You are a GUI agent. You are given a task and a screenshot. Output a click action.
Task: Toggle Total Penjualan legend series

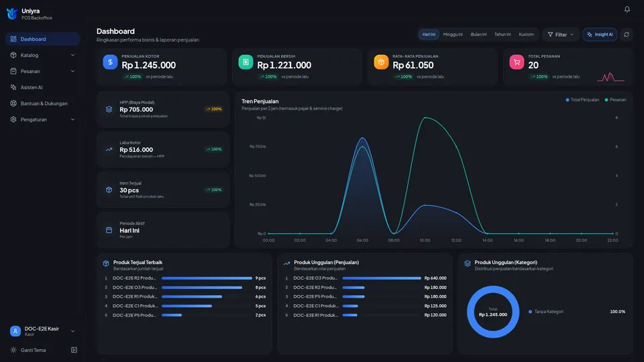(582, 100)
